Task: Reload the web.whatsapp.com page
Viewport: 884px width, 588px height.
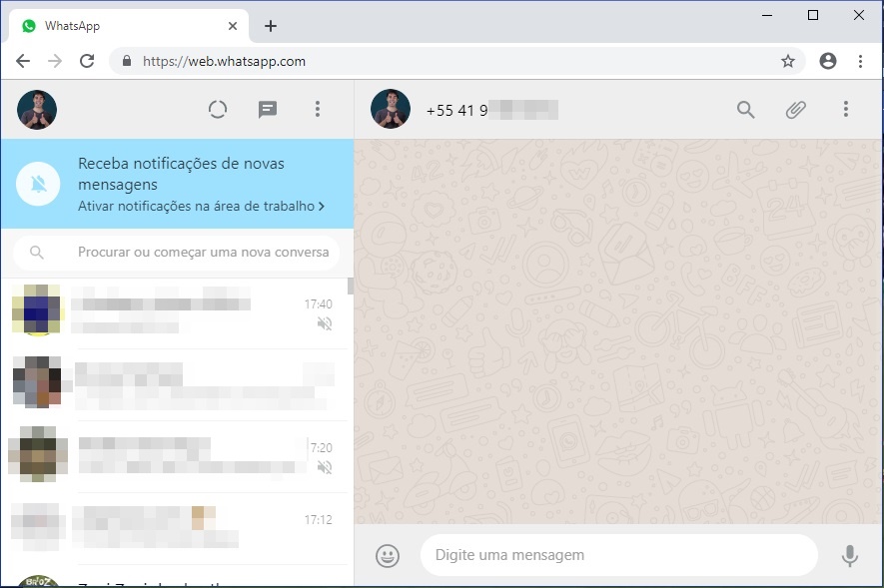Action: click(87, 61)
